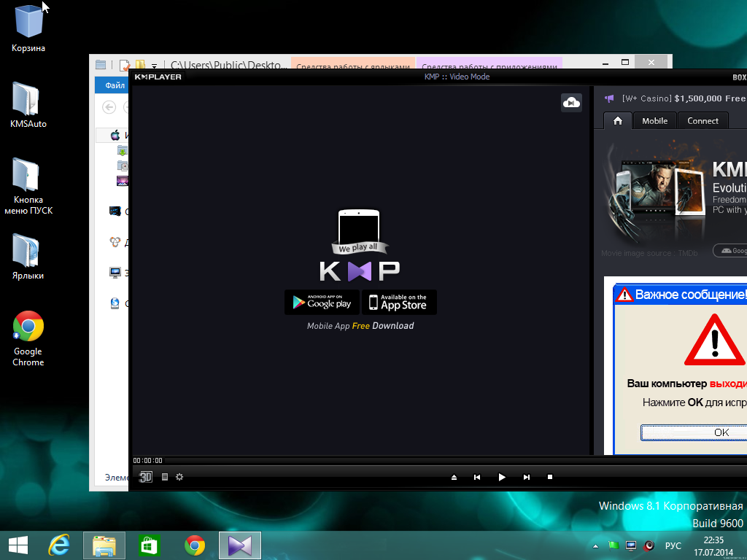Select the computer monitor icon in Explorer sidebar
This screenshot has height=560, width=747.
pyautogui.click(x=115, y=273)
